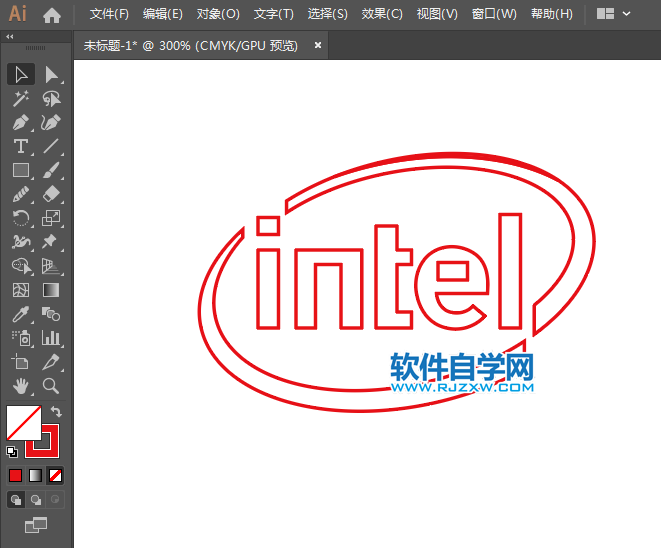Image resolution: width=661 pixels, height=548 pixels.
Task: Open the arrange documents layout switcher
Action: point(613,14)
